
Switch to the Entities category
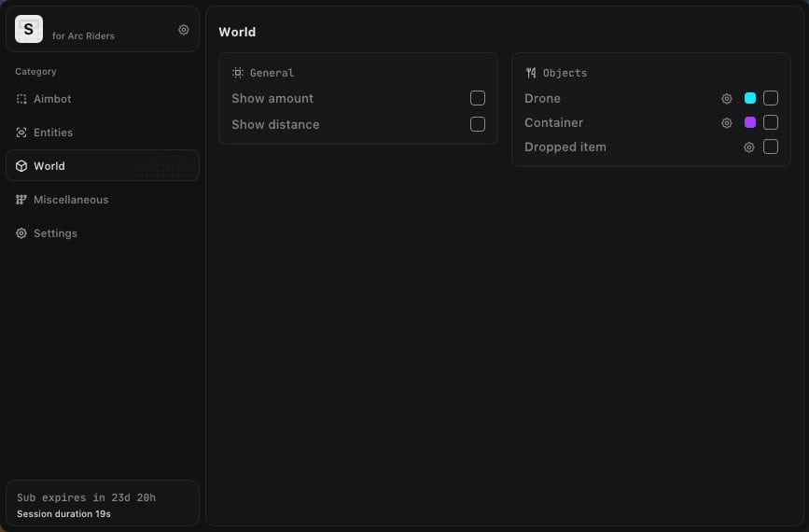pyautogui.click(x=52, y=133)
